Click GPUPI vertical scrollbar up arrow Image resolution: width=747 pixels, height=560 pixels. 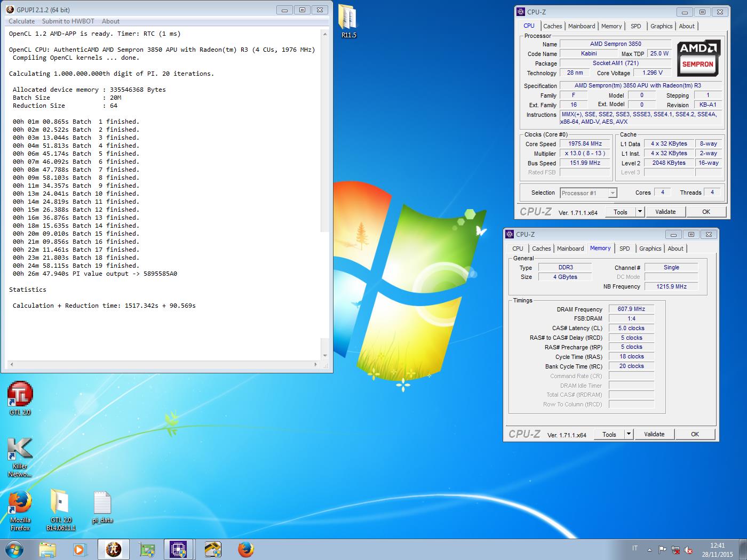[325, 34]
